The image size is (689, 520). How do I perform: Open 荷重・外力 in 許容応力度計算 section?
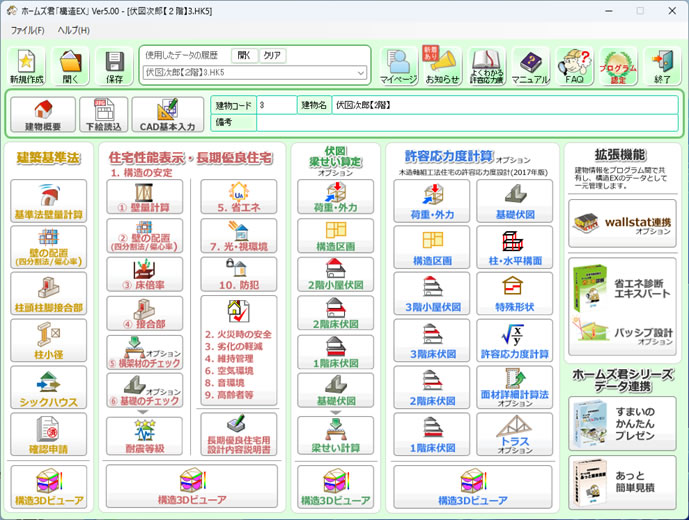tap(432, 201)
